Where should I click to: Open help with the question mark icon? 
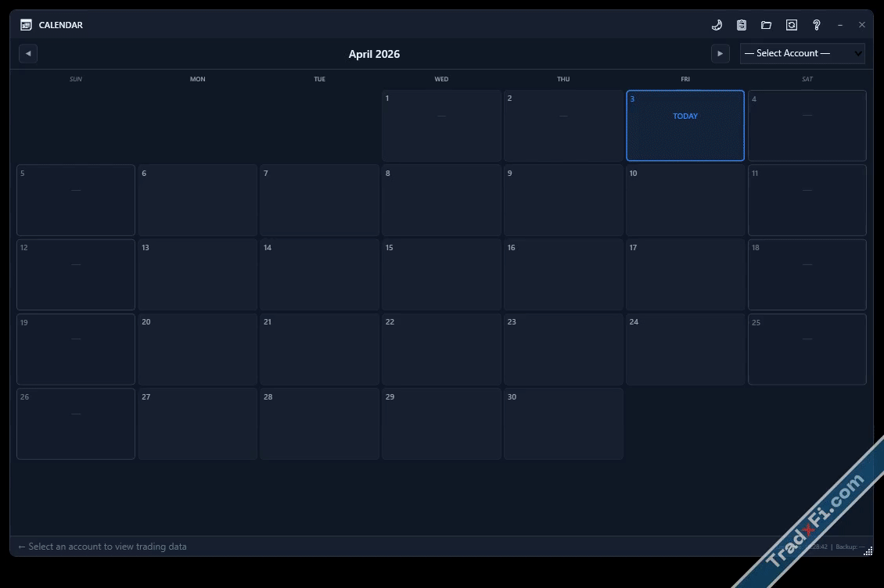817,25
